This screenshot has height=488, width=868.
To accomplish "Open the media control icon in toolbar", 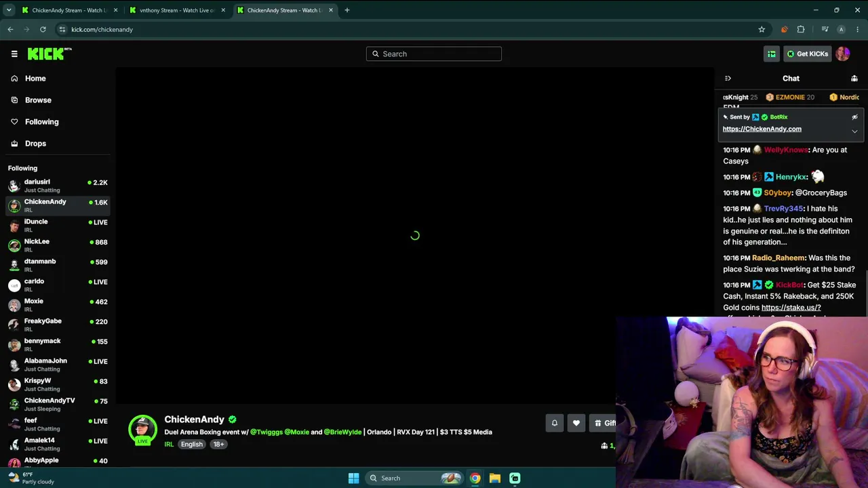I will click(x=825, y=30).
